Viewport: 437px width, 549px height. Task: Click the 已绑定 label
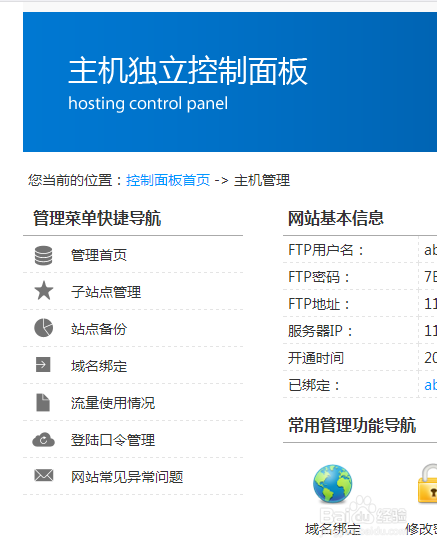click(x=314, y=385)
